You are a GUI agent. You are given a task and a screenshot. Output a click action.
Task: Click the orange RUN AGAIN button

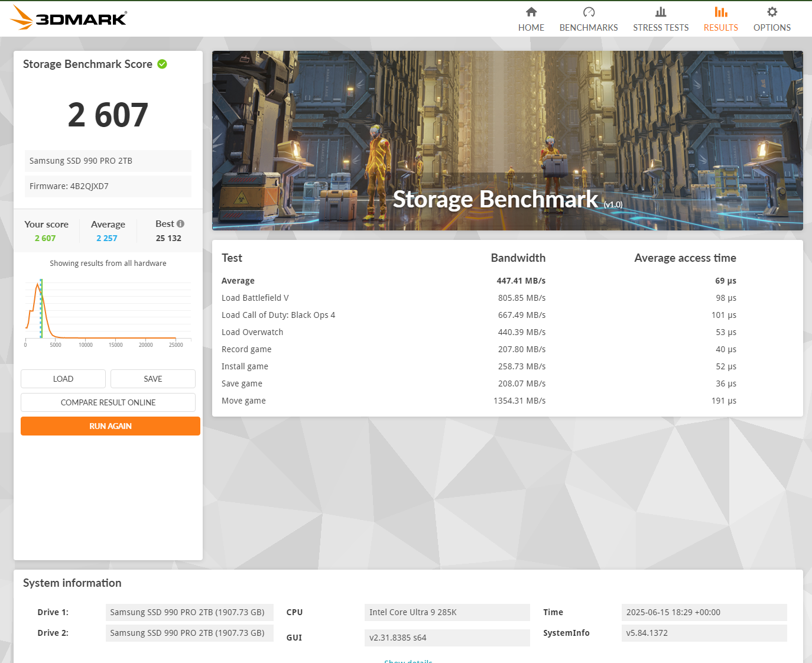tap(110, 426)
